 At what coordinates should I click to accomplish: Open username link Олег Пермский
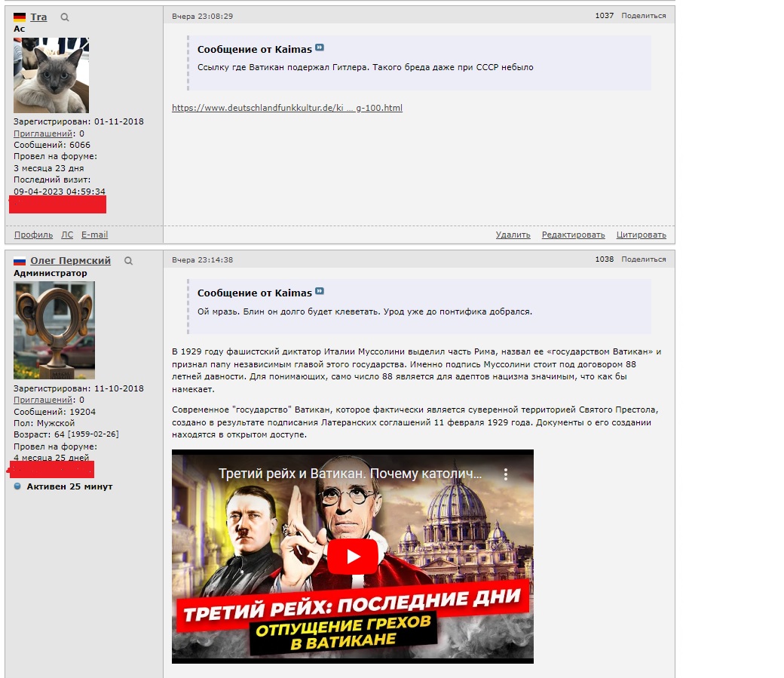click(x=71, y=261)
